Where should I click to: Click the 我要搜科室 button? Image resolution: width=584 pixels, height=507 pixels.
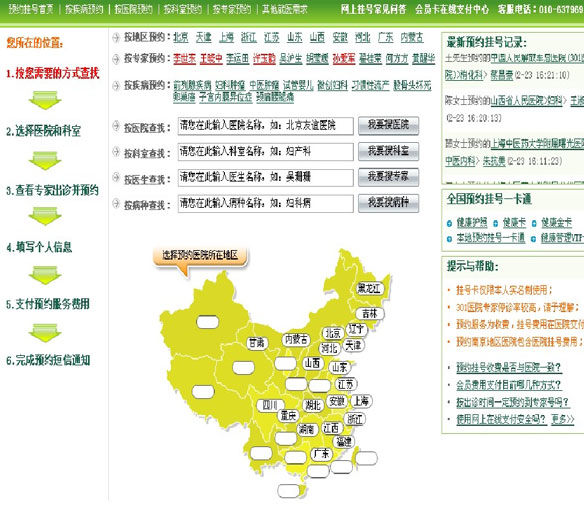[x=388, y=151]
